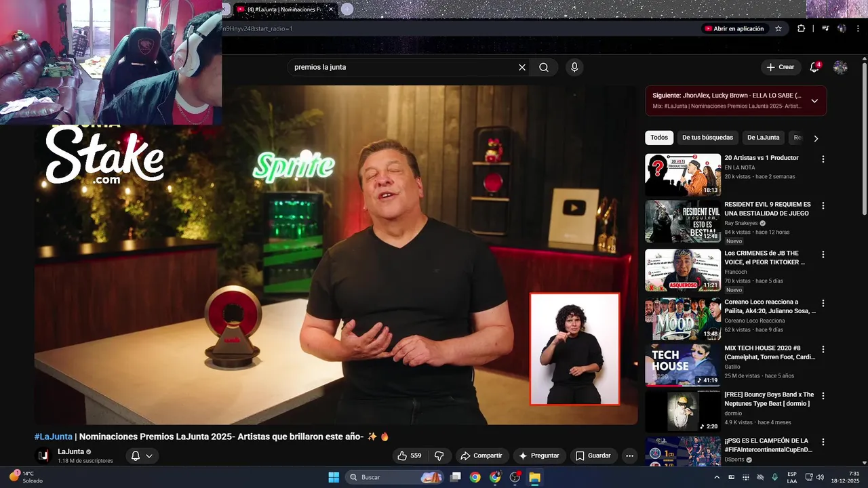Viewport: 868px width, 488px height.
Task: Start voice search with microphone icon
Action: [574, 67]
